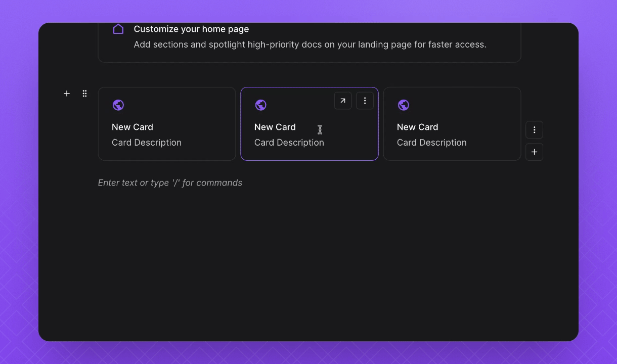
Task: Click the globe icon on the middle card
Action: coord(261,105)
